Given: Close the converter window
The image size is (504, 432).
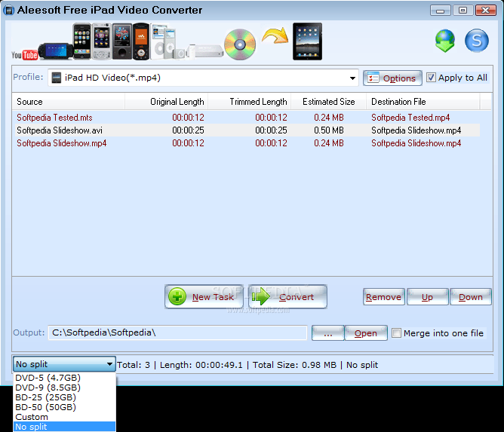Looking at the screenshot, I should (x=486, y=11).
